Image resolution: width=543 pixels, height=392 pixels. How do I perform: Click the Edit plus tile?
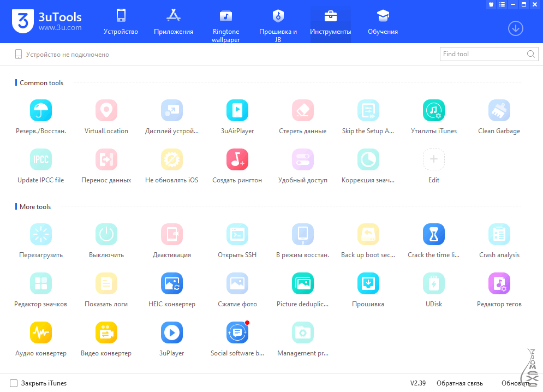pyautogui.click(x=433, y=159)
